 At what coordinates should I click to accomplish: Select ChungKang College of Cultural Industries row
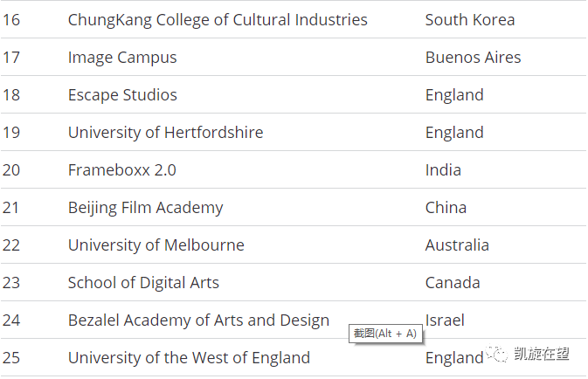tap(294, 19)
